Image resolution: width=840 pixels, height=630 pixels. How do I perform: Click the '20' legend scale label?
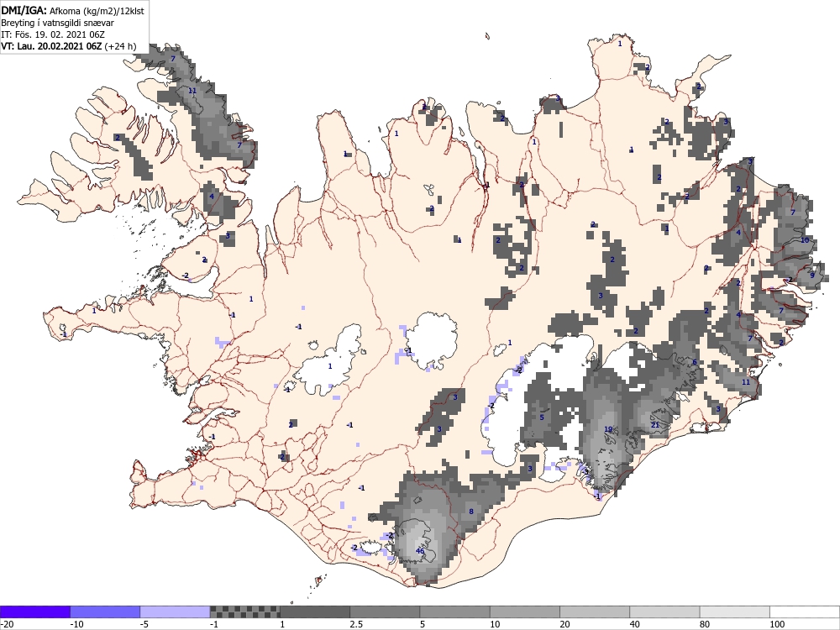[564, 624]
